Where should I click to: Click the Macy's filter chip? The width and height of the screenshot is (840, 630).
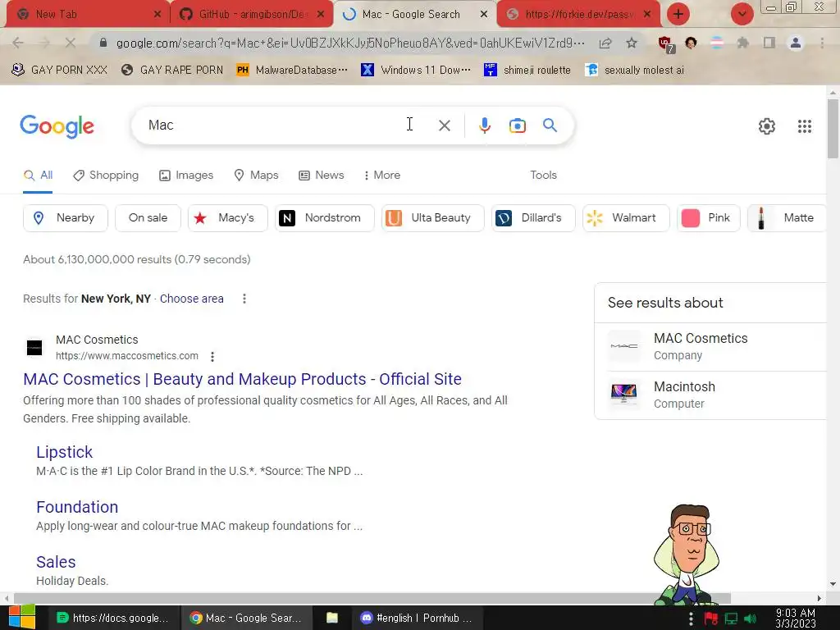tap(228, 218)
